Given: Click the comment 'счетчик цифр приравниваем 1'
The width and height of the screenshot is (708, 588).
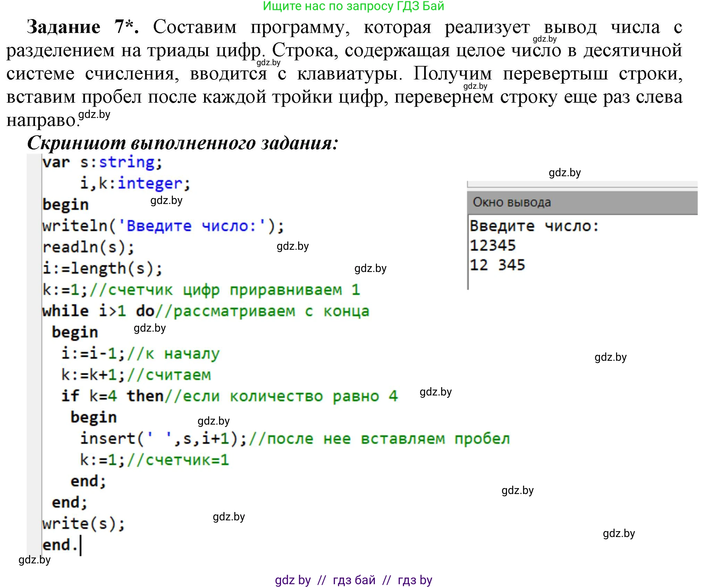Looking at the screenshot, I should pos(233,290).
